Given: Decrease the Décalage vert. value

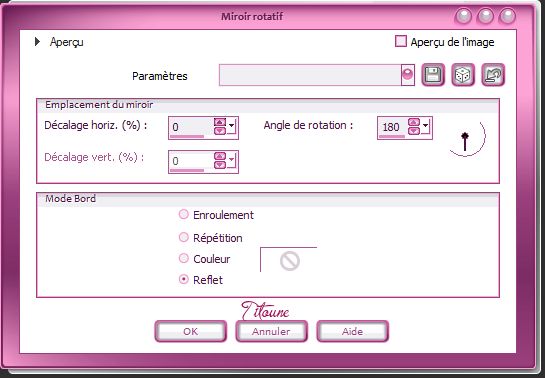Looking at the screenshot, I should (220, 165).
